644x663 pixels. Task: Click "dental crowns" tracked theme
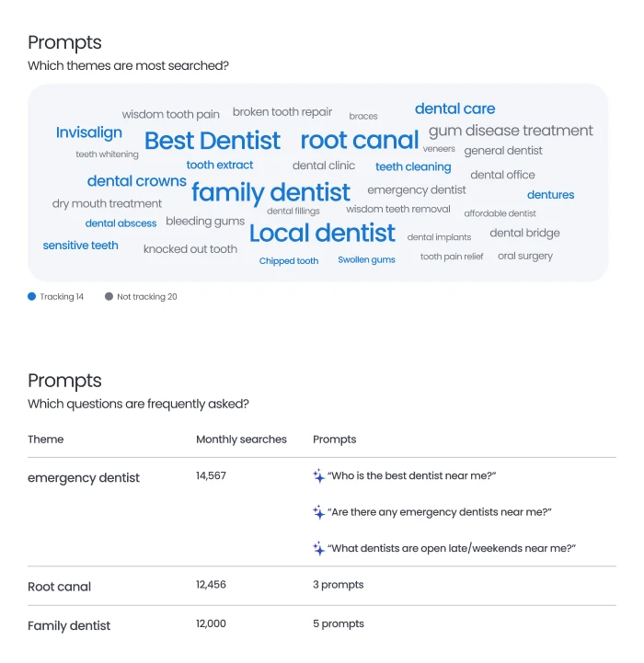pyautogui.click(x=136, y=181)
